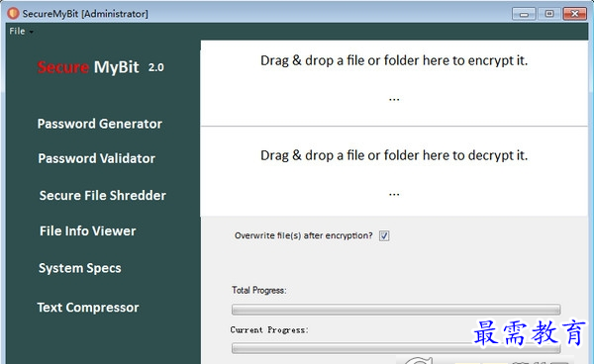Image resolution: width=594 pixels, height=364 pixels.
Task: Open File Info Viewer
Action: point(87,230)
